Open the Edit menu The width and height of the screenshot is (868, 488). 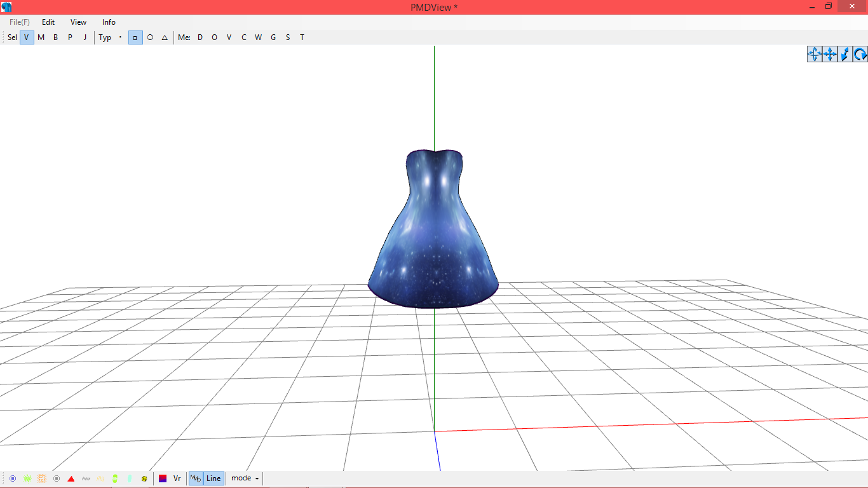pyautogui.click(x=48, y=22)
